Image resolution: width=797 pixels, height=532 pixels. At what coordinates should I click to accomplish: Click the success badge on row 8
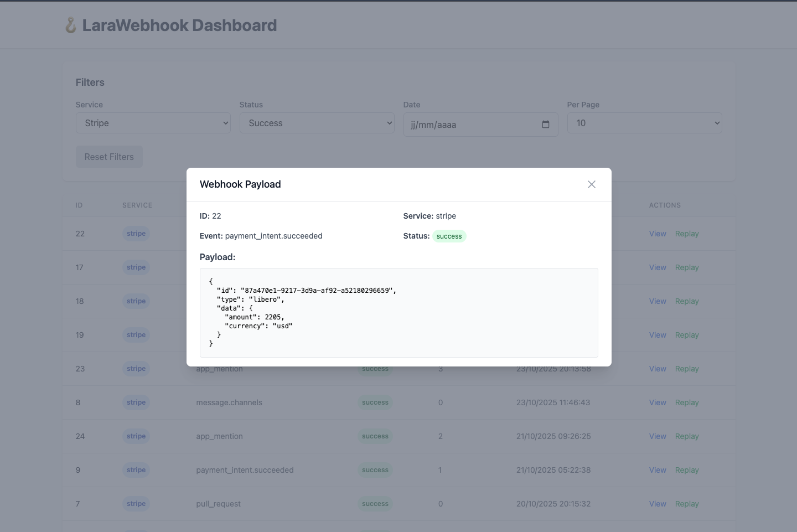(375, 402)
